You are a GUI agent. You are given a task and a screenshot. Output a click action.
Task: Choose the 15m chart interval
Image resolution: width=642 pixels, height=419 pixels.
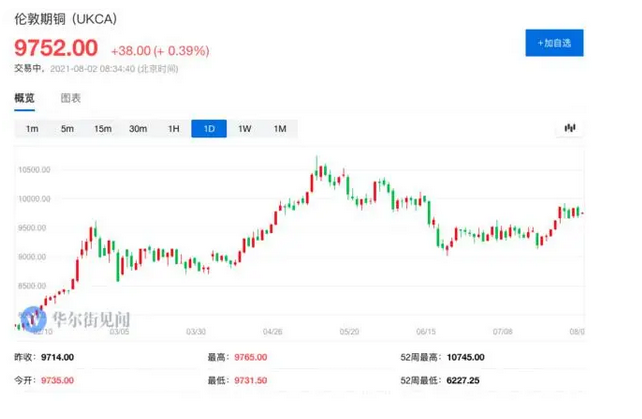102,128
